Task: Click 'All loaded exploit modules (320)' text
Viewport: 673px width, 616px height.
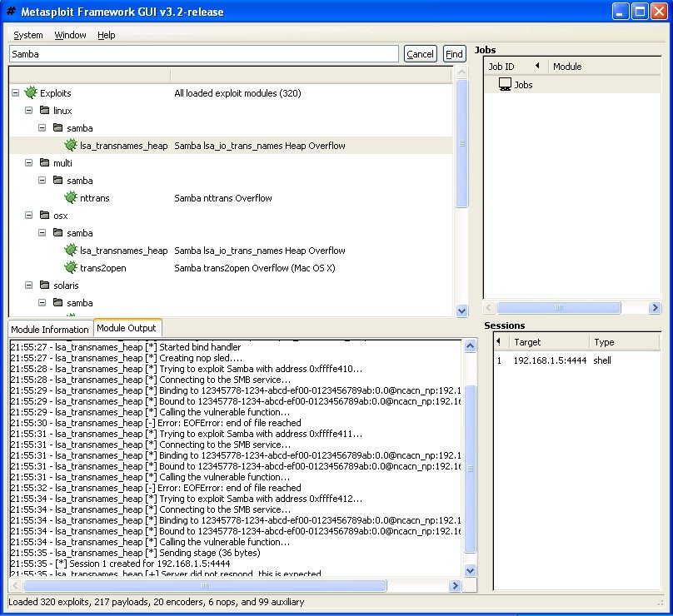Action: point(237,93)
